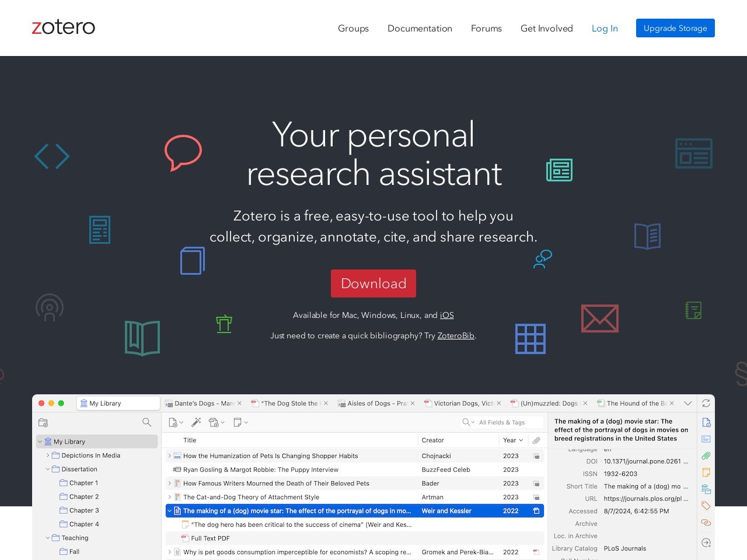The height and width of the screenshot is (560, 747).
Task: Select the "dog hero has been critical" note
Action: click(355, 524)
